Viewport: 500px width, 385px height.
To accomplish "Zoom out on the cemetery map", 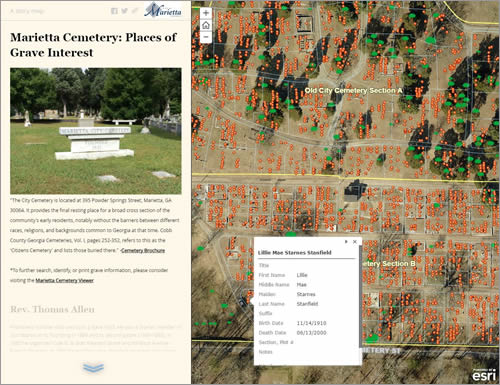I will [206, 37].
